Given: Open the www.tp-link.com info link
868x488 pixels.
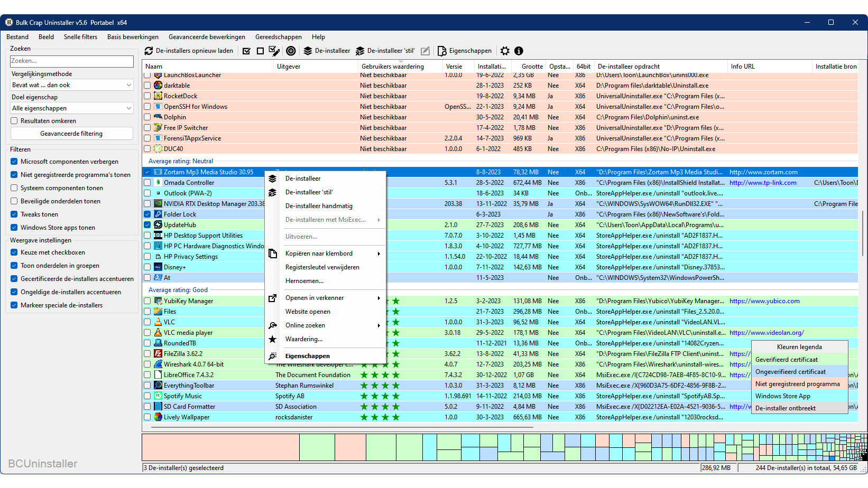Looking at the screenshot, I should (763, 183).
